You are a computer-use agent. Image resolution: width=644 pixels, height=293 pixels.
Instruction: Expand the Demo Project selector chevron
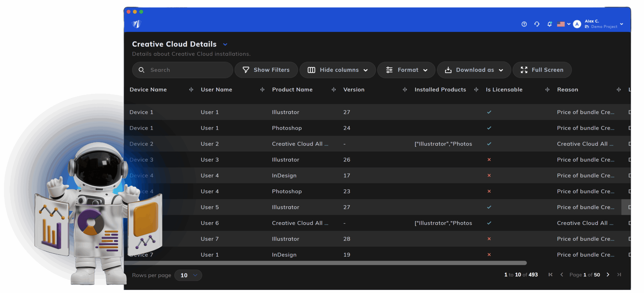621,24
